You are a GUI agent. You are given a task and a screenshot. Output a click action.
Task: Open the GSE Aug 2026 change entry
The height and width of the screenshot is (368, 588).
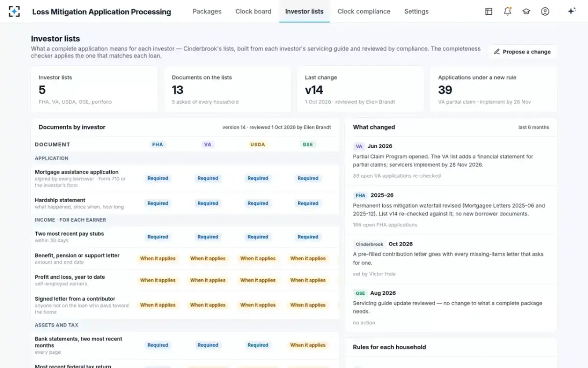[x=451, y=308]
